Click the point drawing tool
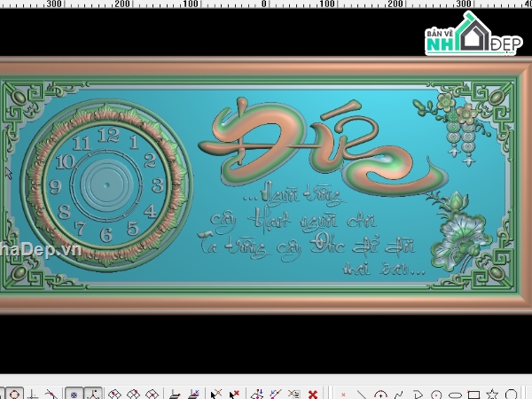 click(343, 395)
